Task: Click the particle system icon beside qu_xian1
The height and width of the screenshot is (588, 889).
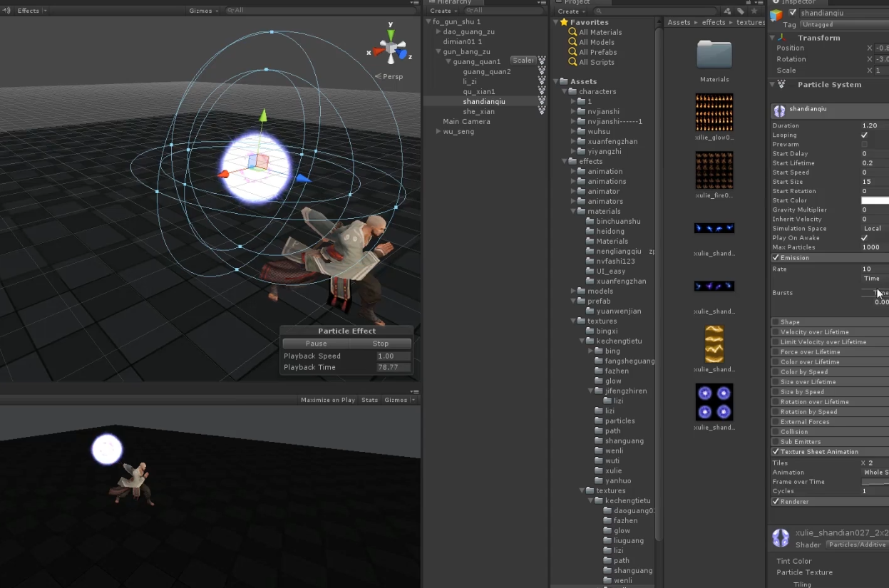Action: click(542, 91)
